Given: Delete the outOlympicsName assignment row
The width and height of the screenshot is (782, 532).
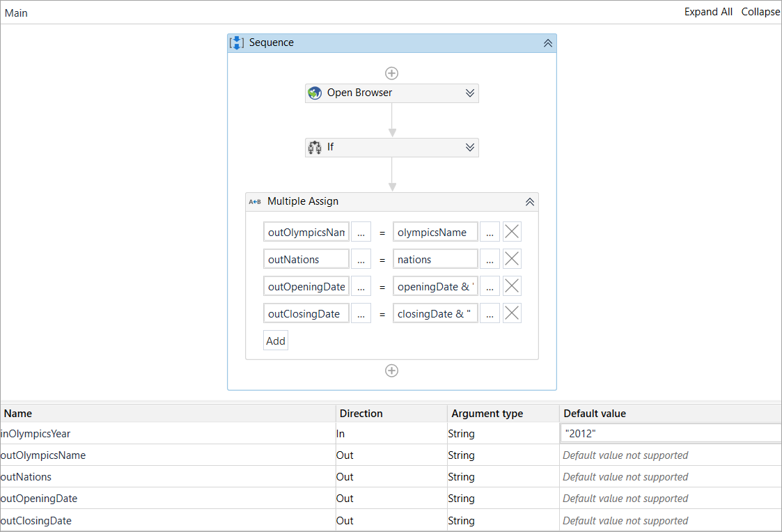Looking at the screenshot, I should coord(512,233).
